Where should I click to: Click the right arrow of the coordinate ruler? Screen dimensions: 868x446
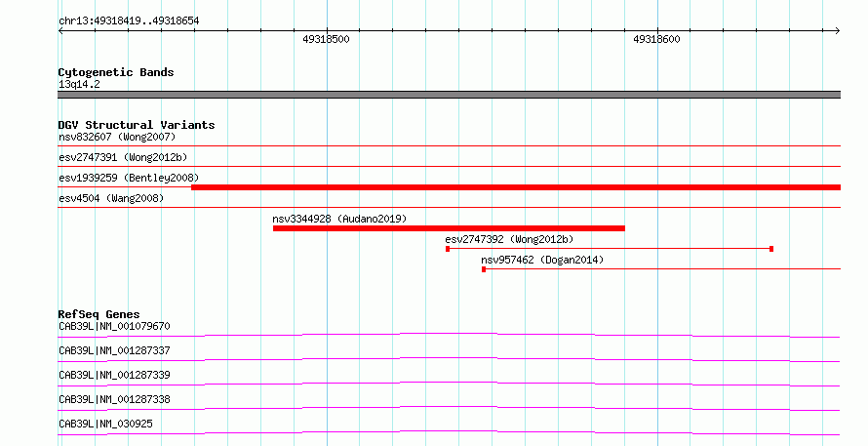[838, 31]
